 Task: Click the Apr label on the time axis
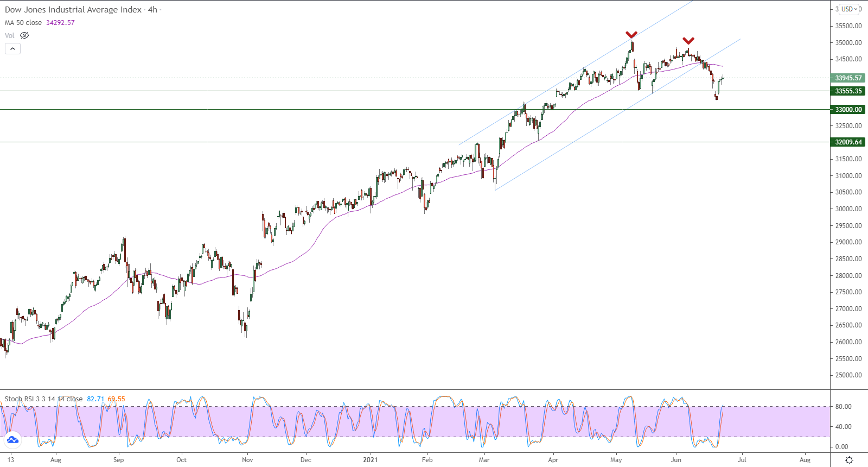(x=553, y=460)
